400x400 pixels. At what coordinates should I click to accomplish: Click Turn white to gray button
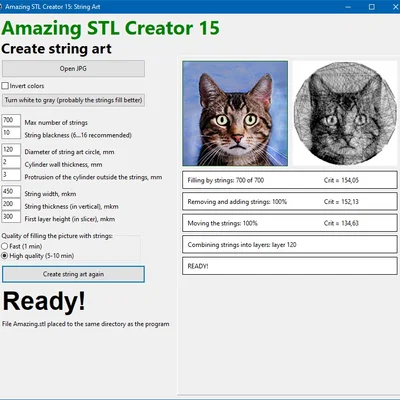(x=73, y=100)
